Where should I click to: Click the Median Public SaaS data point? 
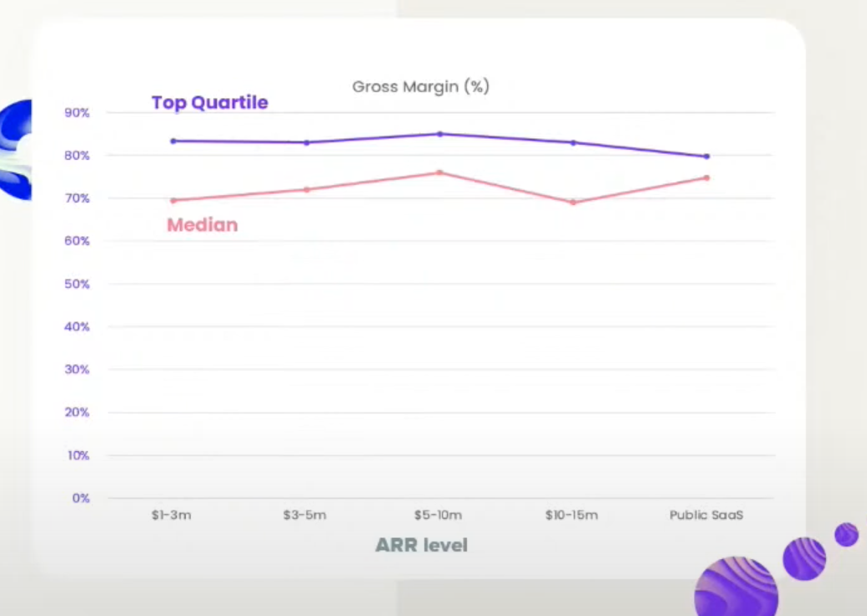coord(706,178)
